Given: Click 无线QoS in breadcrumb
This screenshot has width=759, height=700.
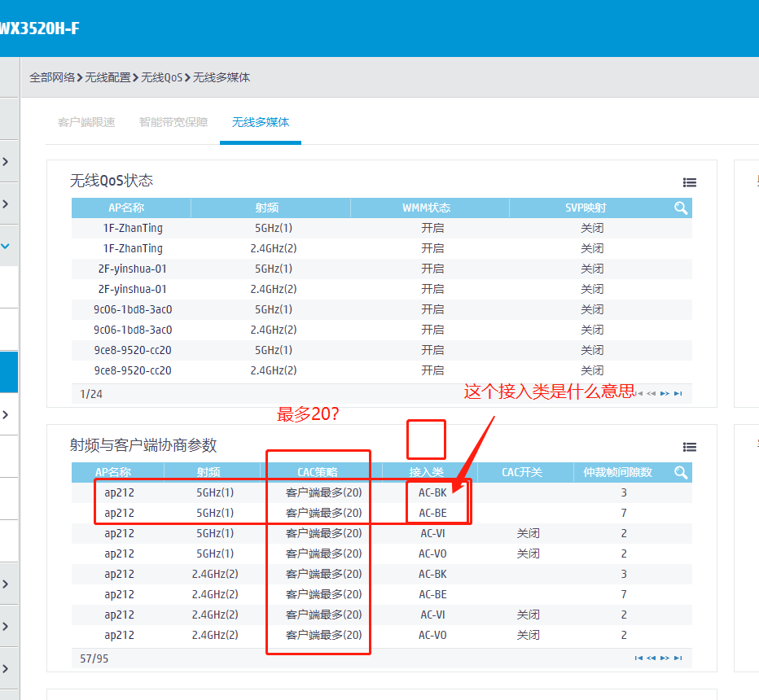Looking at the screenshot, I should pos(162,77).
